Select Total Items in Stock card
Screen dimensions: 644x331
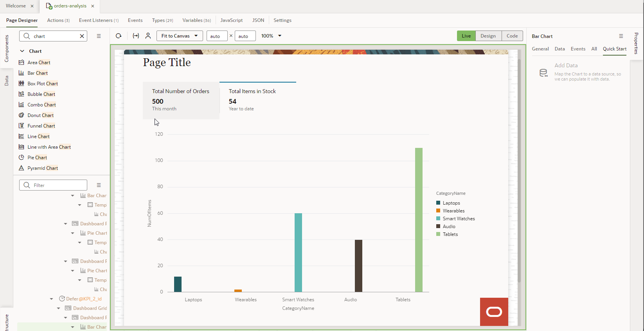257,100
